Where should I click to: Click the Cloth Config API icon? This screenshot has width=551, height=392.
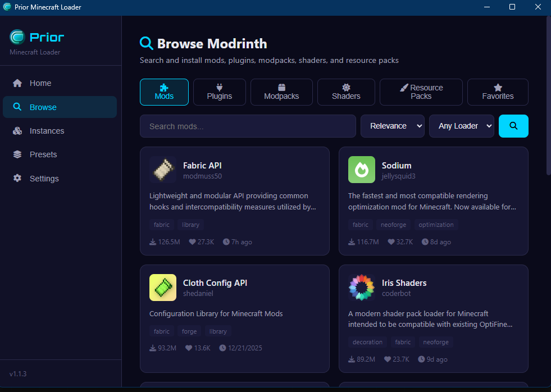click(x=162, y=287)
